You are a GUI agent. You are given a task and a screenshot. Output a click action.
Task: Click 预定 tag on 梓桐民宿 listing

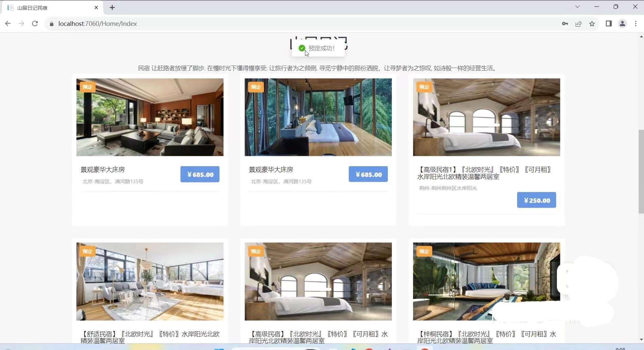click(x=424, y=251)
